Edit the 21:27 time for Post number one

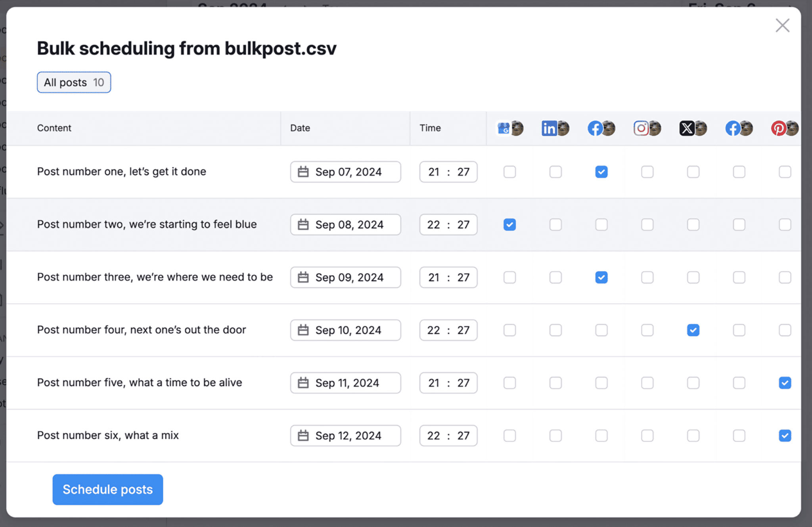coord(448,172)
